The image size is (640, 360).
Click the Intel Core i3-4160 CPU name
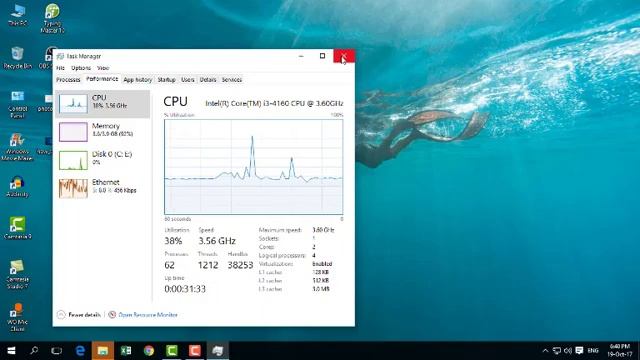pyautogui.click(x=274, y=103)
